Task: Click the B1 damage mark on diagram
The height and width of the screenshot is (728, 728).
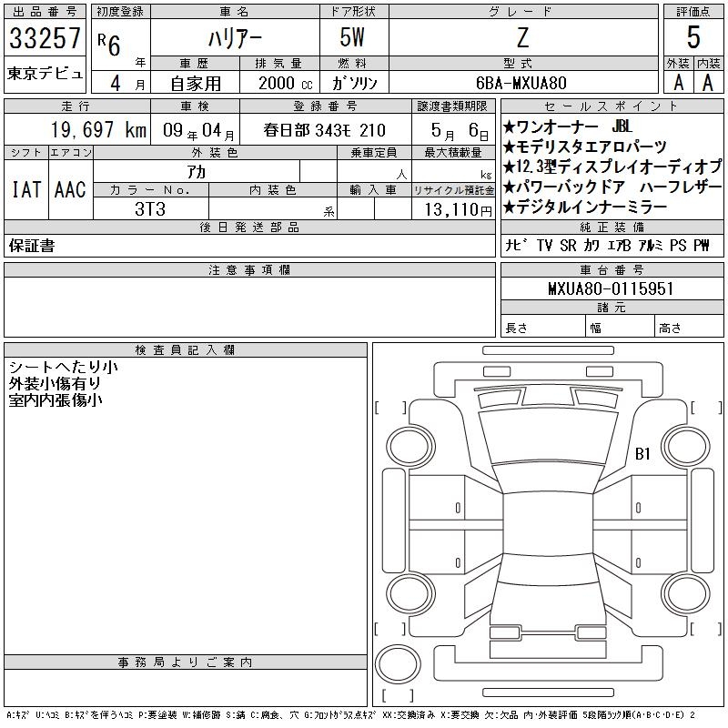Action: (x=642, y=453)
